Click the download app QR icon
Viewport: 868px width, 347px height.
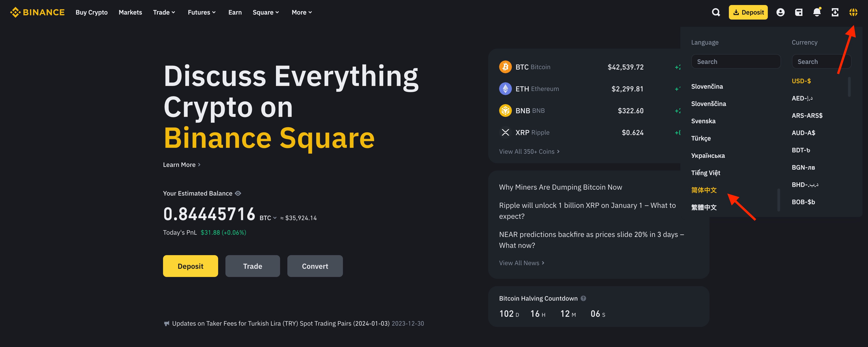coord(835,13)
